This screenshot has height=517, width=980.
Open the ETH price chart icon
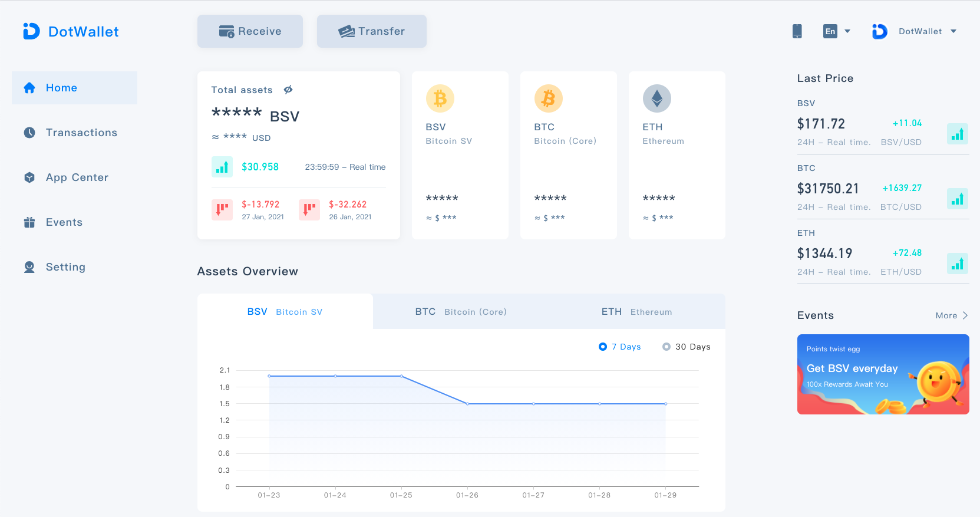point(957,264)
